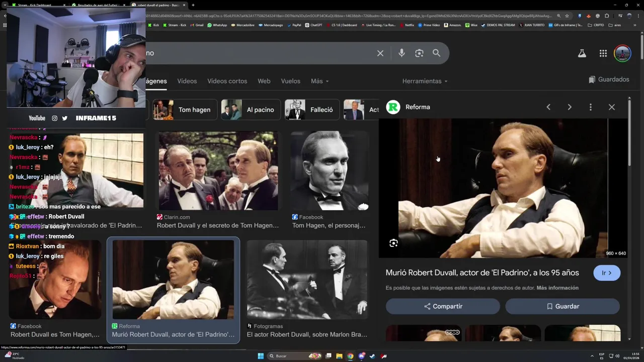Open the 'Murió Robert Duvall' preview title link
Viewport: 644px width, 362px height.
click(x=482, y=273)
